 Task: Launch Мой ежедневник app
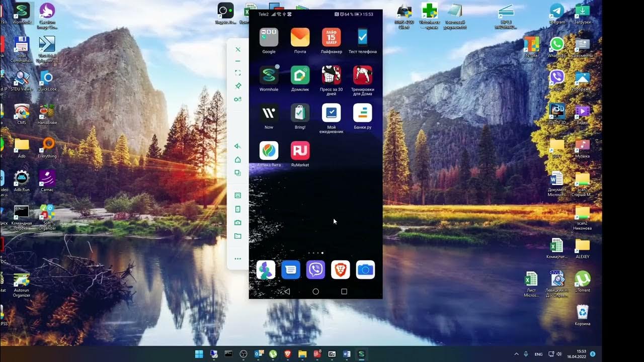331,113
